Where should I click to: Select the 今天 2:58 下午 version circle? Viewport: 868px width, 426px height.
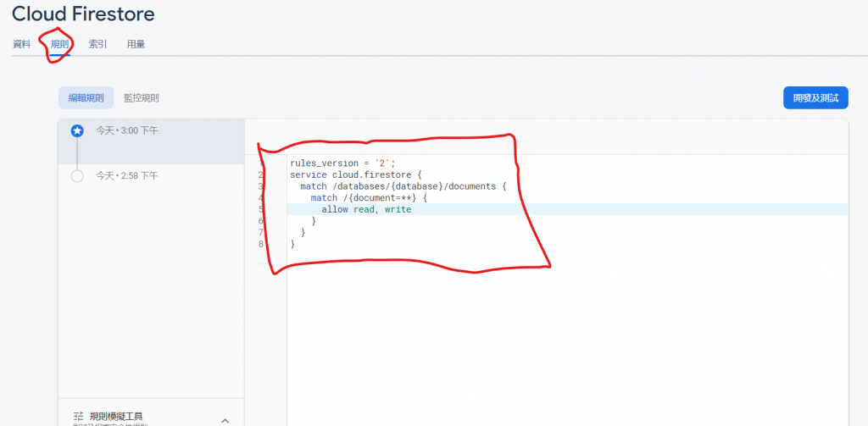pyautogui.click(x=77, y=176)
